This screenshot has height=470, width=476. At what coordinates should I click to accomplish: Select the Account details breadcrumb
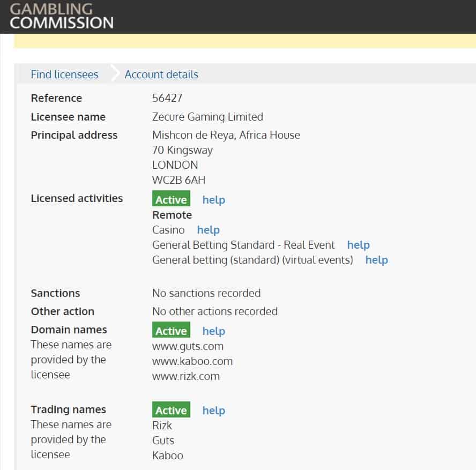[161, 74]
